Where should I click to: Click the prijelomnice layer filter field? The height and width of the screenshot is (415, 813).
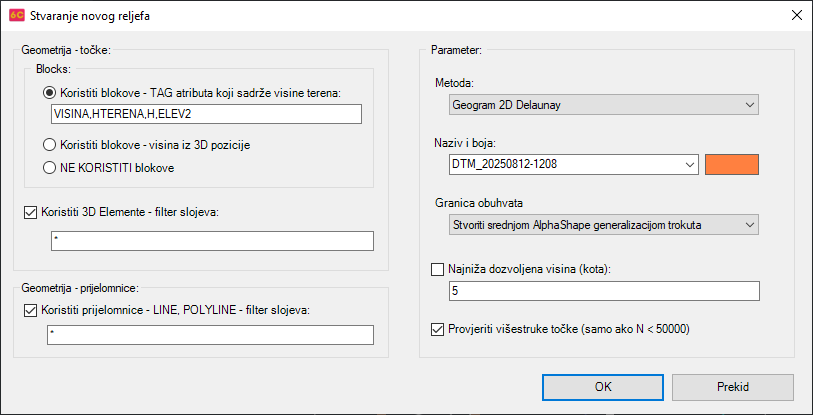[211, 335]
